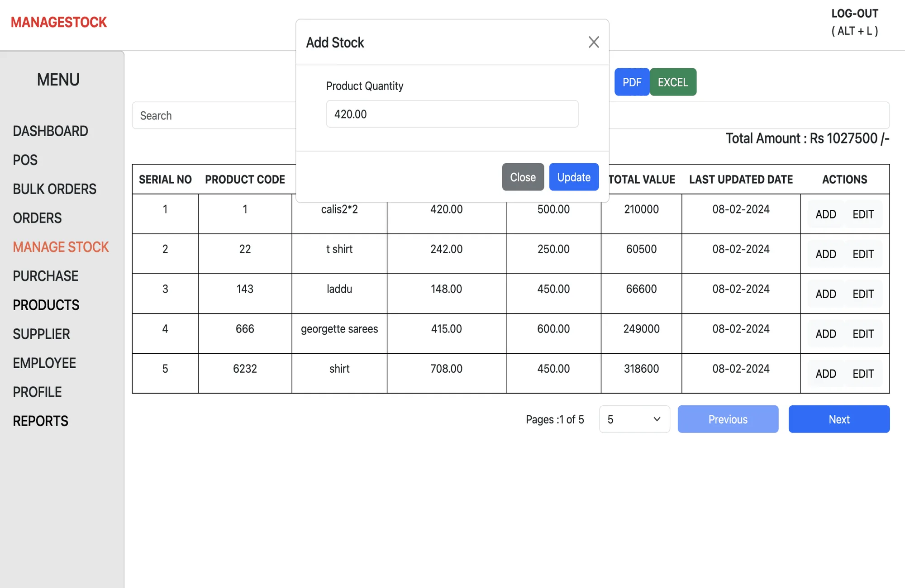Export the table to EXCEL
This screenshot has height=588, width=905.
pos(673,82)
